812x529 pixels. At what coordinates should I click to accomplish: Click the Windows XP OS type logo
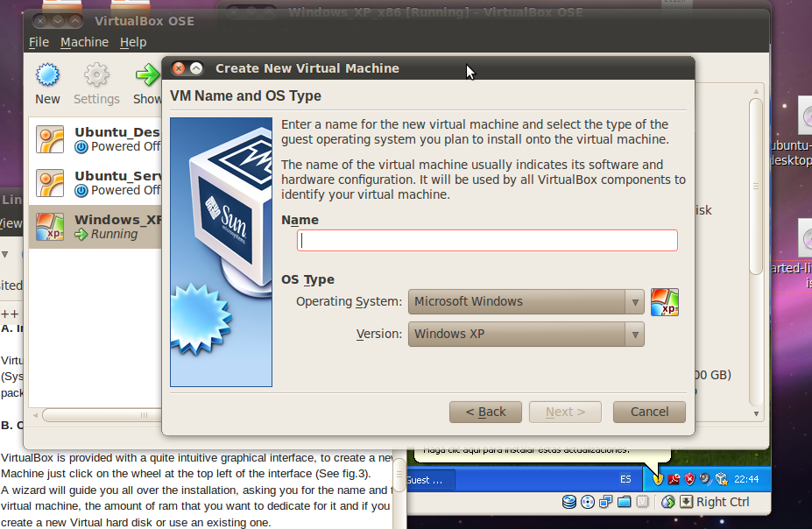tap(665, 302)
